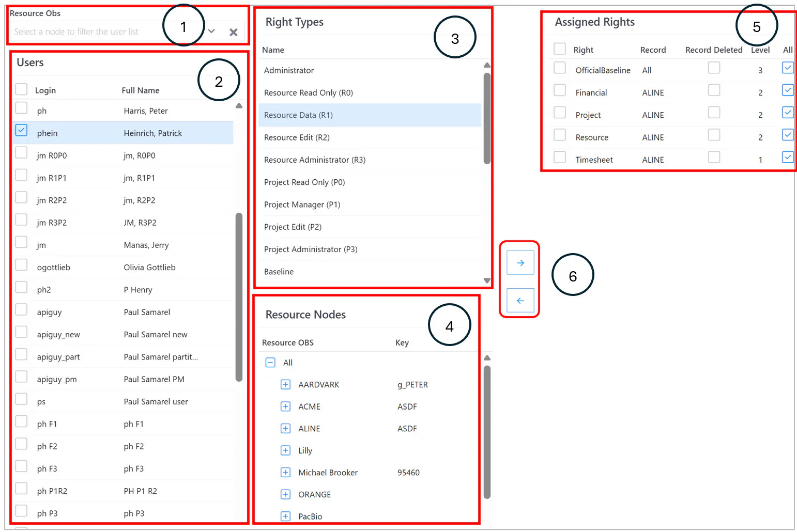Click the left arrow unassign button
The height and width of the screenshot is (532, 797).
click(520, 300)
